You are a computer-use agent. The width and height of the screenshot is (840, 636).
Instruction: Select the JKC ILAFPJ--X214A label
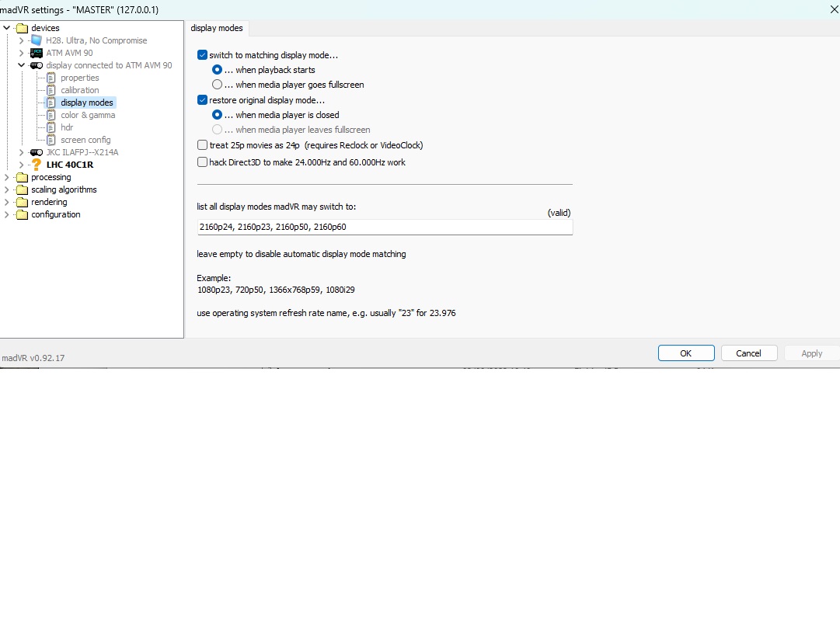pos(82,152)
